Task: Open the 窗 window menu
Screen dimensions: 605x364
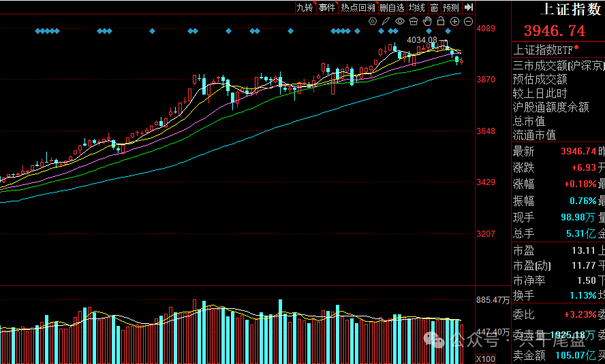Action: click(433, 7)
